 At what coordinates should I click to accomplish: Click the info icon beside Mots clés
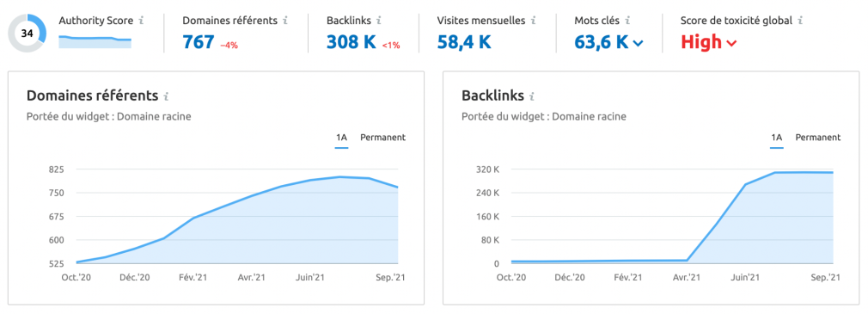point(627,21)
